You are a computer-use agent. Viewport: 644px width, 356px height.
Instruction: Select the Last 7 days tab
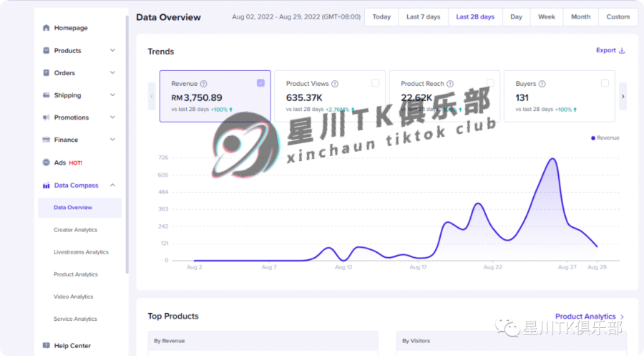(x=424, y=17)
